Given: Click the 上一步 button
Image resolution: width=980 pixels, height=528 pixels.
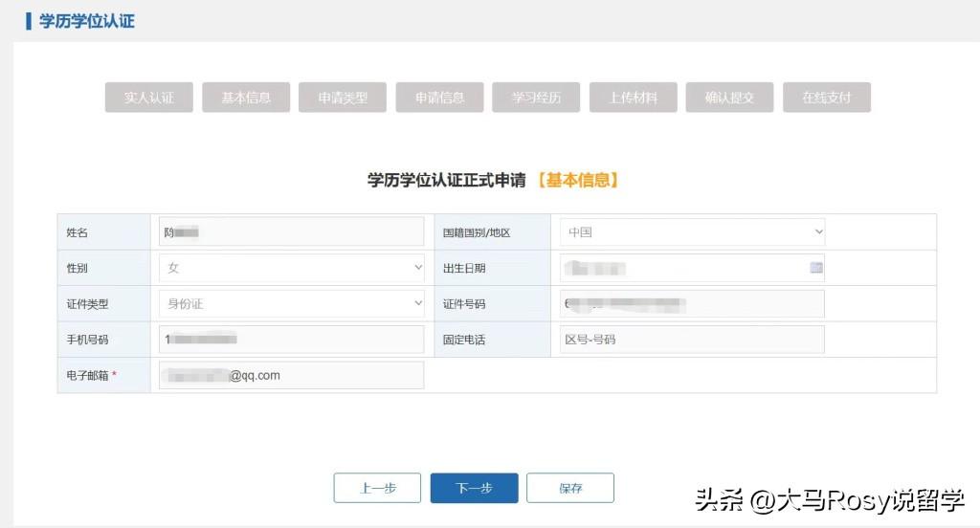Looking at the screenshot, I should [x=377, y=488].
